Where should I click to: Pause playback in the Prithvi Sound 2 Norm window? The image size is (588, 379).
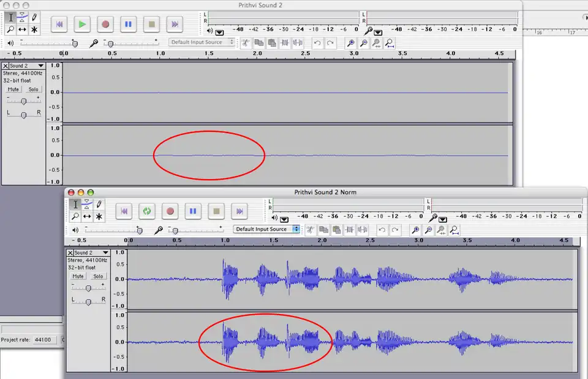click(193, 211)
